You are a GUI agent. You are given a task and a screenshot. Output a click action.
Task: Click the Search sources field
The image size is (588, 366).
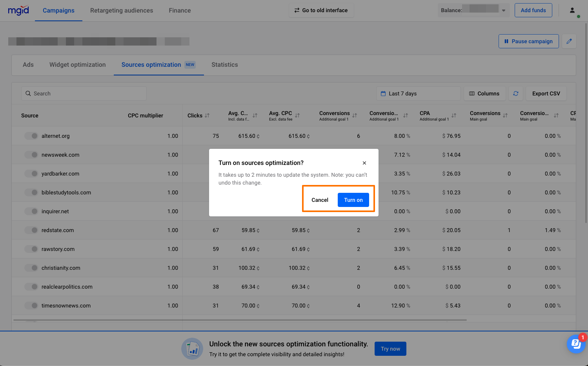84,93
